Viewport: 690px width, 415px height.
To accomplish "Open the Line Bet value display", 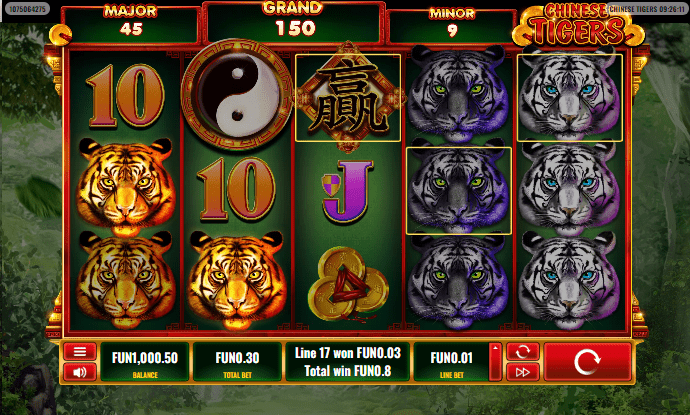I will (451, 362).
